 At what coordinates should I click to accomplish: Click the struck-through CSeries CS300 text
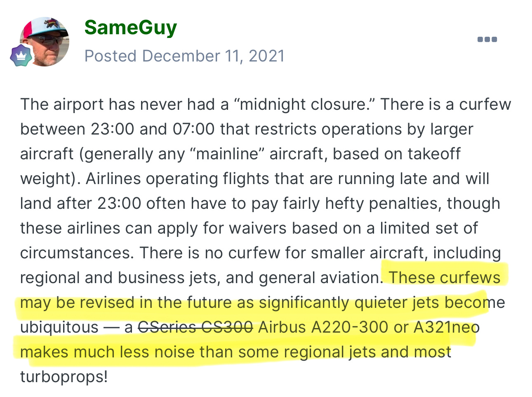(x=195, y=327)
